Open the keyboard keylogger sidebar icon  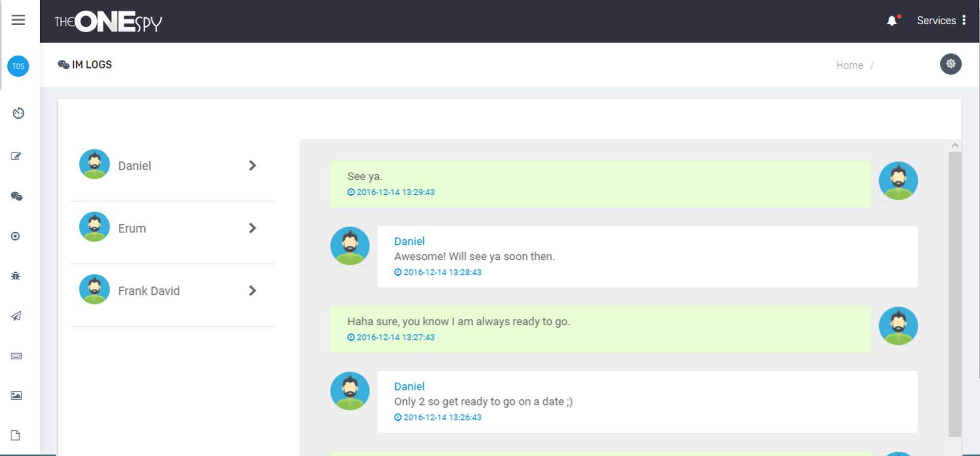point(16,356)
